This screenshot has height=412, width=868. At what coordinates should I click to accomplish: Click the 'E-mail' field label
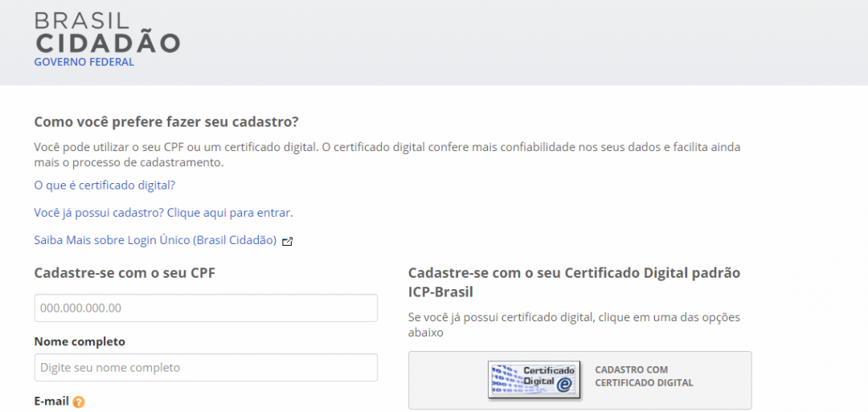51,402
